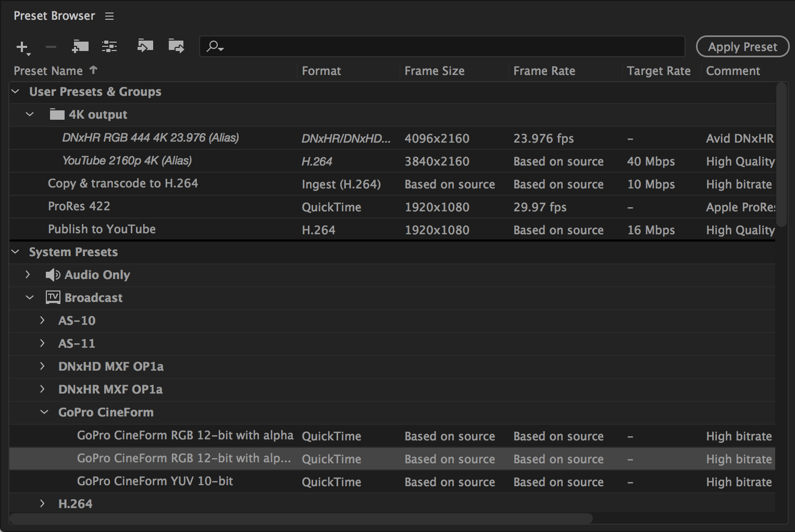
Task: Import presets from a file
Action: [x=145, y=46]
